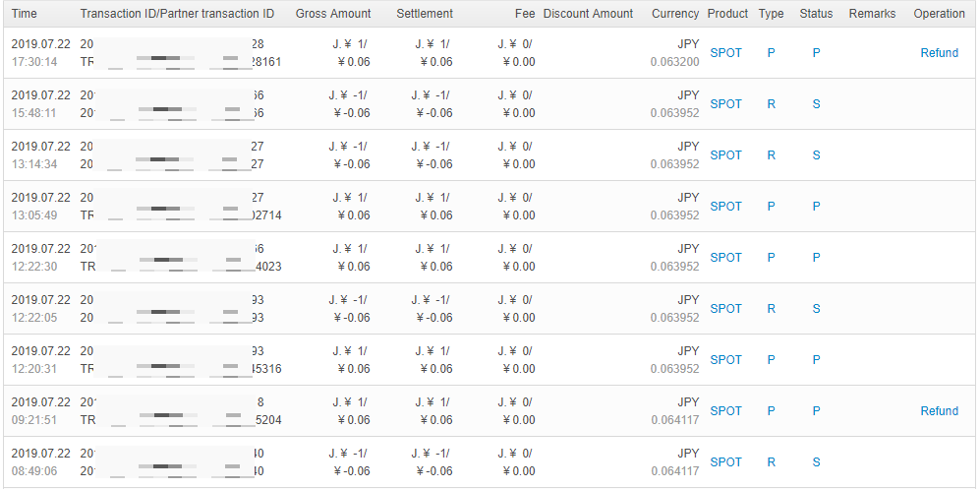The width and height of the screenshot is (980, 489).
Task: Click type R link in 13:14:34 row
Action: pyautogui.click(x=771, y=155)
